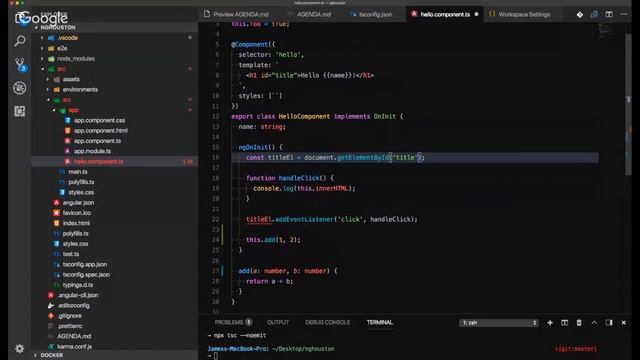Open AGENDA.md in explorer

point(74,336)
